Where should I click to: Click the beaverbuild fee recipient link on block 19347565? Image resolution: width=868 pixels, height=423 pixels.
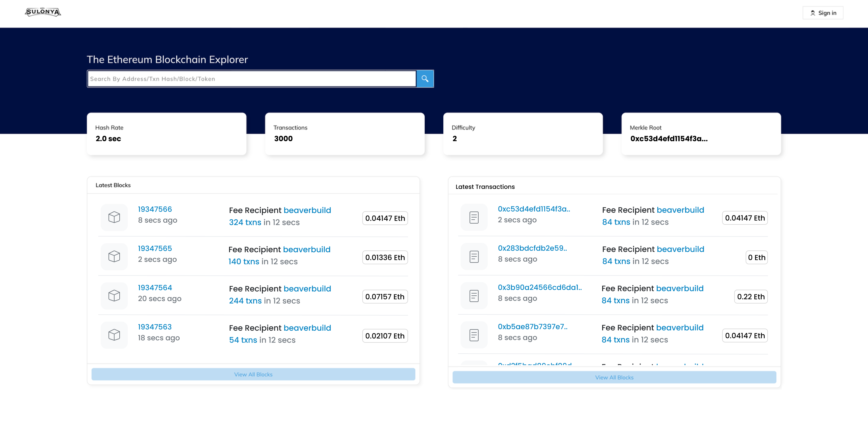307,249
